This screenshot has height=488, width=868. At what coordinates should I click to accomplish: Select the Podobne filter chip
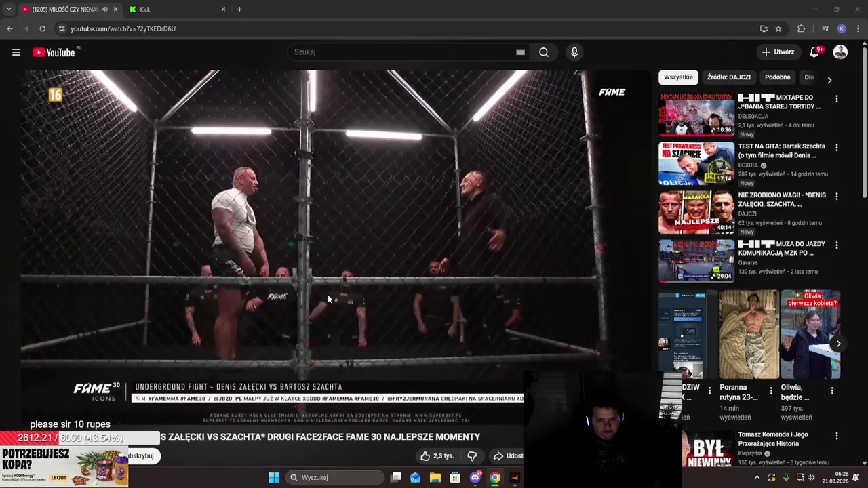(x=777, y=77)
